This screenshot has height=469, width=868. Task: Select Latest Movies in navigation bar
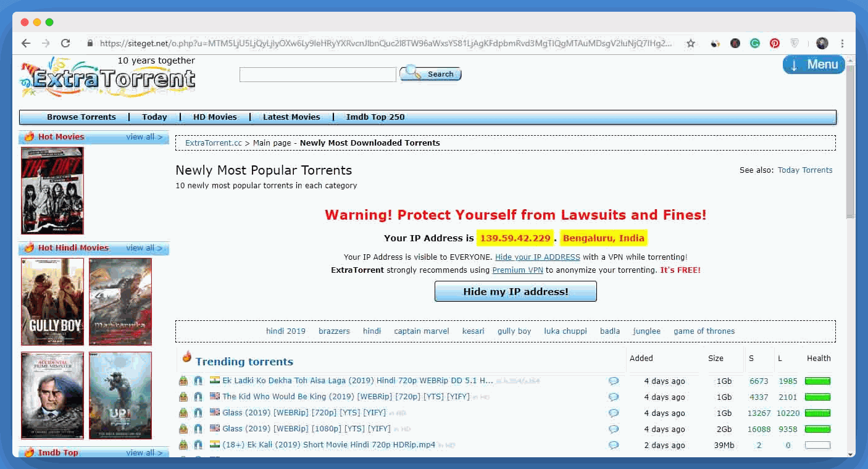(x=291, y=117)
